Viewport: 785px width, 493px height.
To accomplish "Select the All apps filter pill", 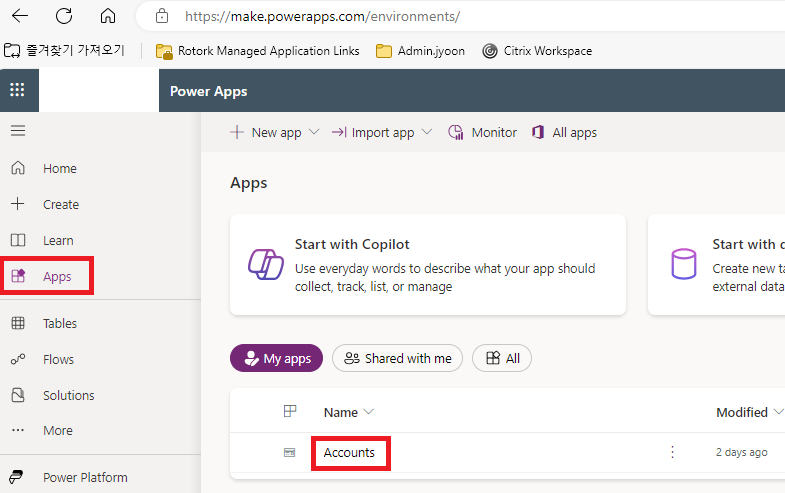I will click(x=502, y=358).
